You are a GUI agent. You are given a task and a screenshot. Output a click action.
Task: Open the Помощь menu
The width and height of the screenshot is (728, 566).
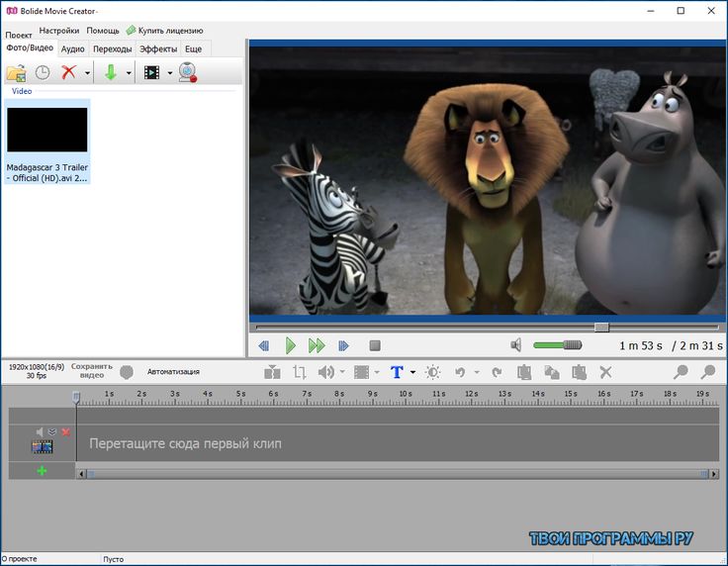103,31
